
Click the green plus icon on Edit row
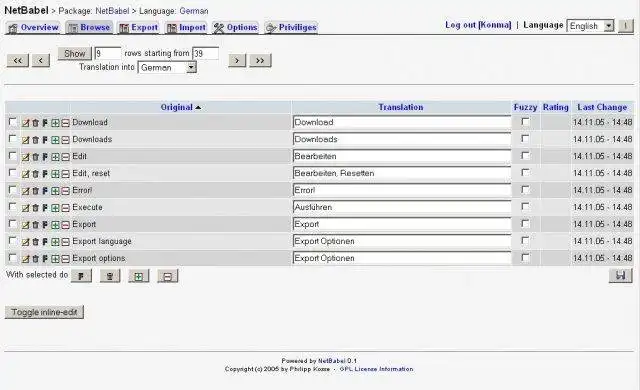click(x=55, y=157)
